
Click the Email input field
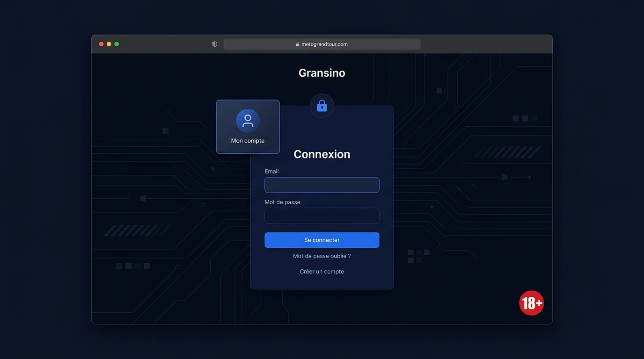click(x=322, y=185)
